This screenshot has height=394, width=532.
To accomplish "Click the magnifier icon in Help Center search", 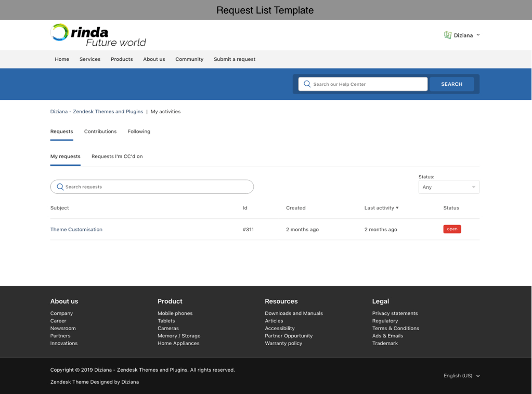I will coord(307,84).
